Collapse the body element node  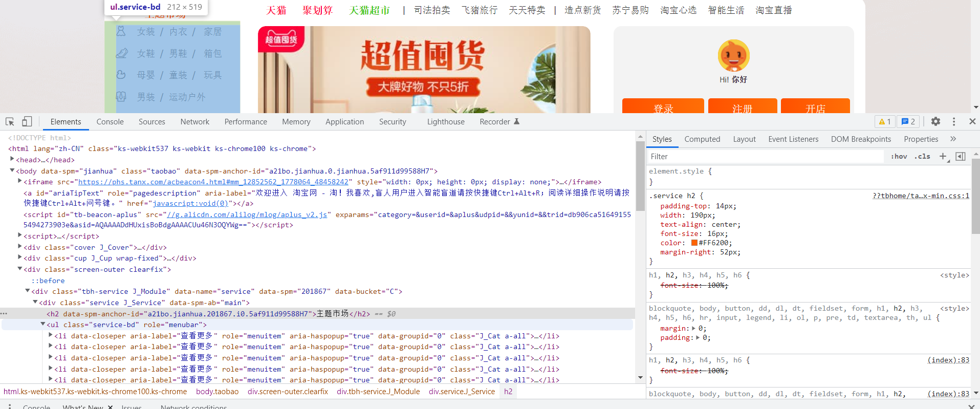click(12, 170)
